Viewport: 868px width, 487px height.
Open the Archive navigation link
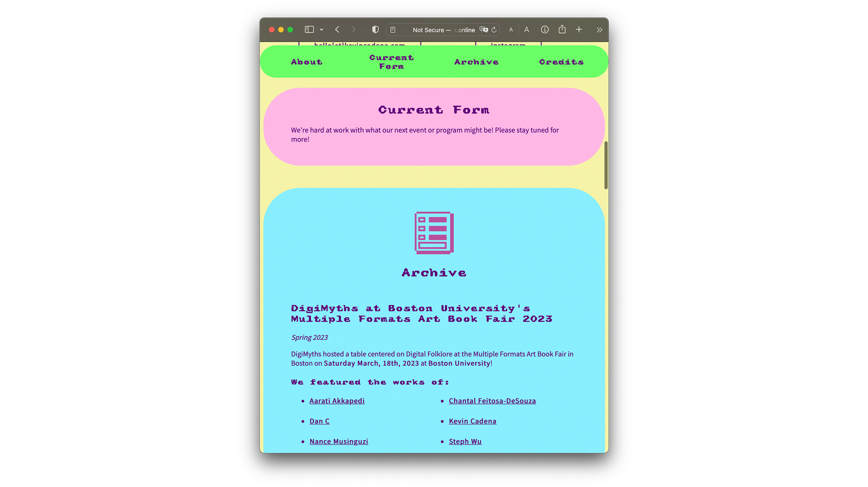click(x=477, y=61)
